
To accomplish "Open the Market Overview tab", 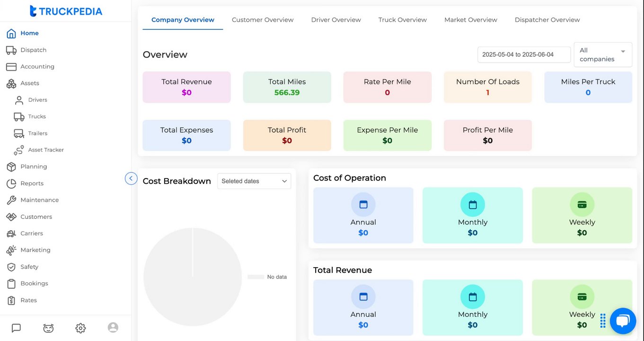I will coord(470,20).
